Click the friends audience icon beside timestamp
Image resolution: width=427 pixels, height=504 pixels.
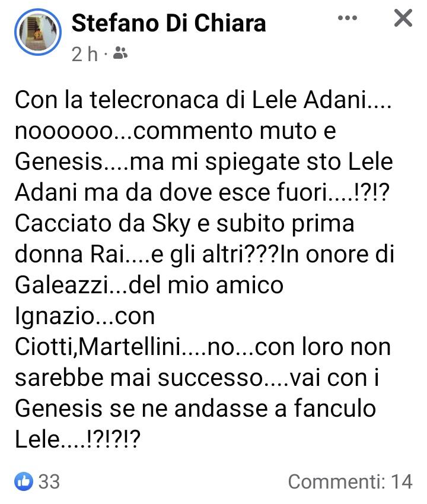pos(120,53)
